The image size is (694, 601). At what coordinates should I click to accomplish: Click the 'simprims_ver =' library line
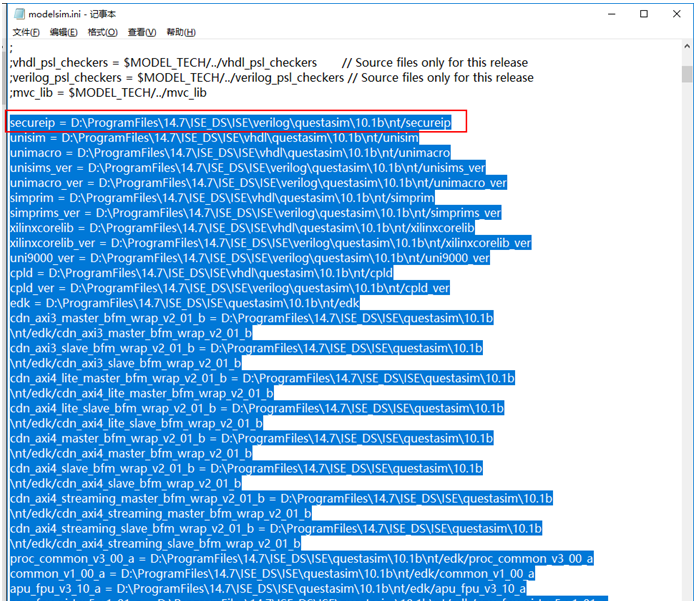255,213
